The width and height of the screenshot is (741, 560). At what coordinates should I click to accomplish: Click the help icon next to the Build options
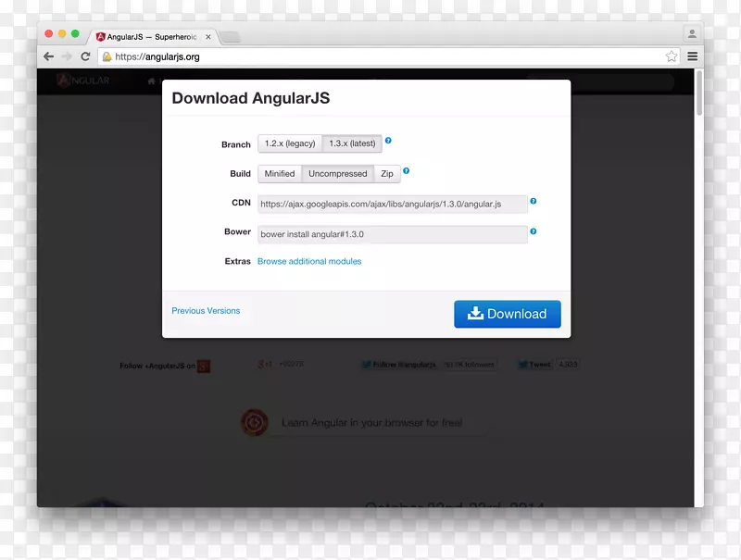[x=406, y=171]
